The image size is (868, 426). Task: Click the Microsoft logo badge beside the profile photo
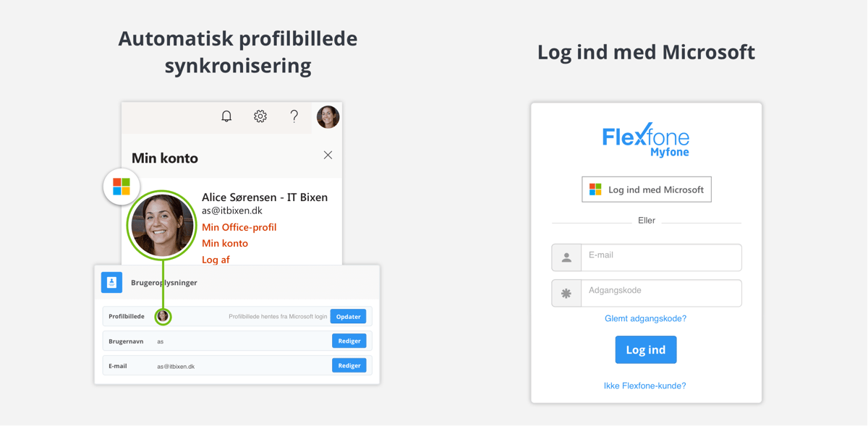(121, 186)
